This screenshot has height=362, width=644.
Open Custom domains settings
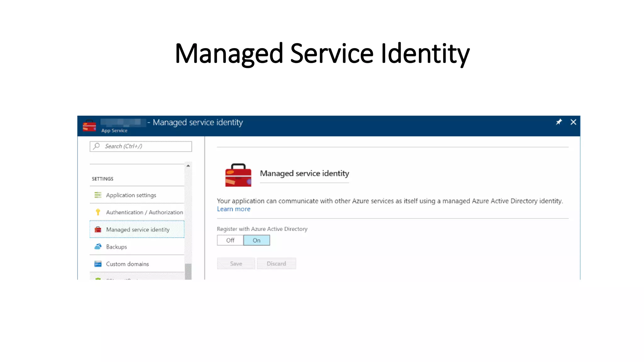[x=137, y=264]
